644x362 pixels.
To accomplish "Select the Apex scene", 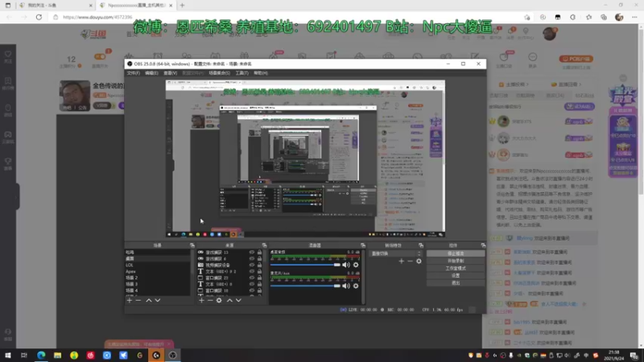I will [157, 271].
